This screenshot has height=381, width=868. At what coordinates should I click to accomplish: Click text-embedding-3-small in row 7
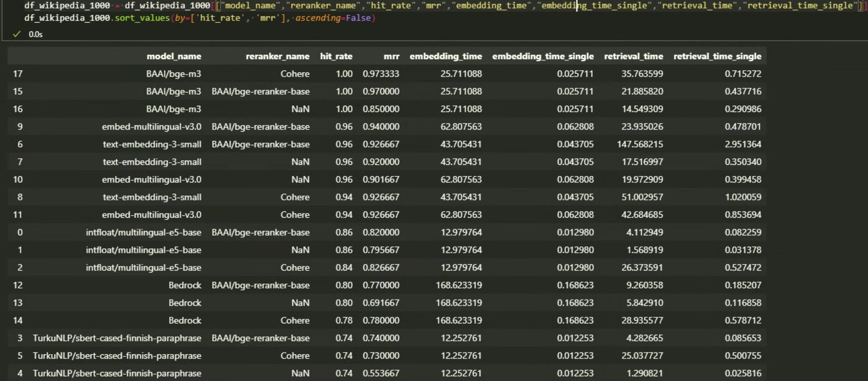point(152,162)
